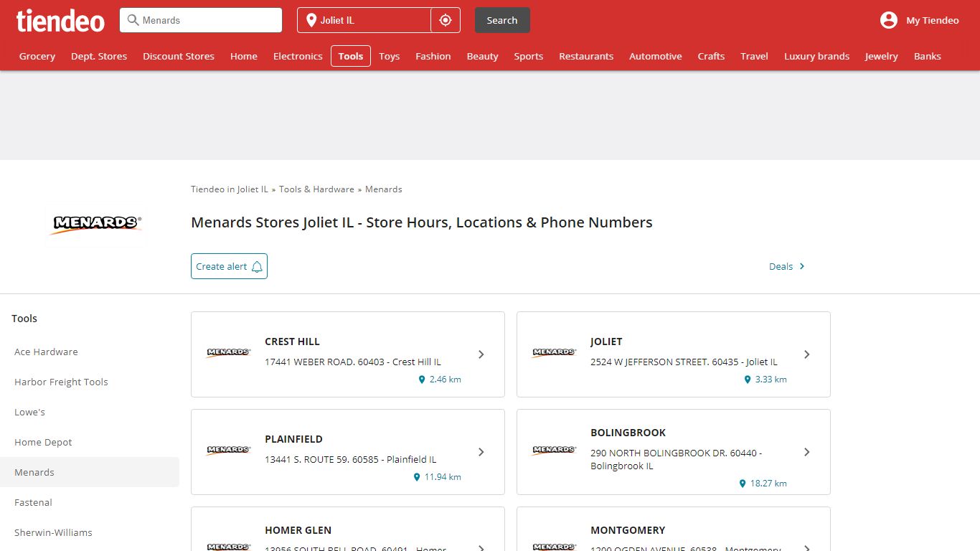Click the Search button
The height and width of the screenshot is (551, 980).
[502, 20]
